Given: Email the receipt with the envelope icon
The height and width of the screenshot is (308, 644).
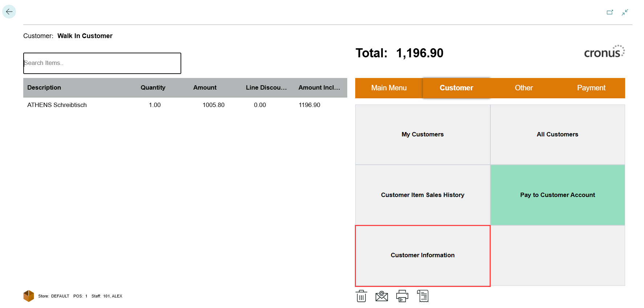Looking at the screenshot, I should click(382, 296).
